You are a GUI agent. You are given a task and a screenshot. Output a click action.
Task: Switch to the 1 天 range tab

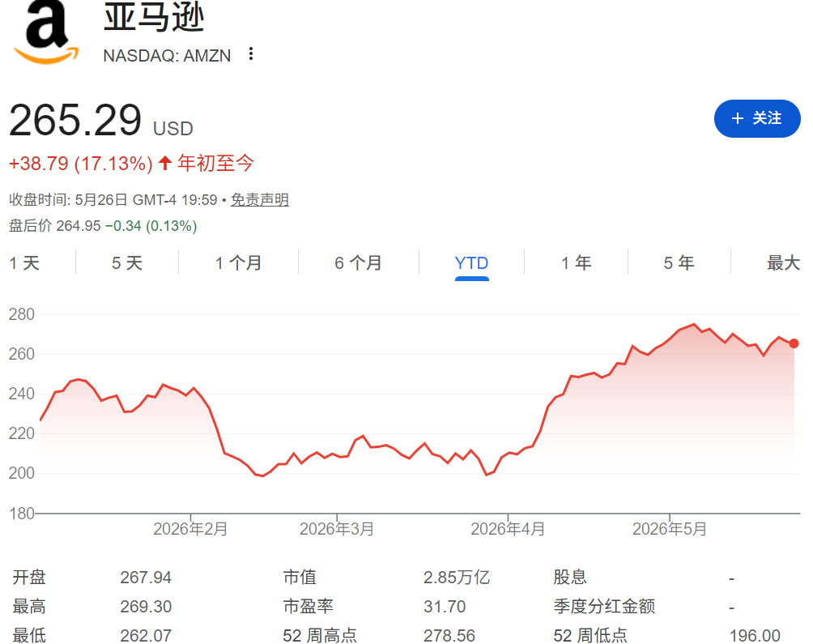coord(24,263)
